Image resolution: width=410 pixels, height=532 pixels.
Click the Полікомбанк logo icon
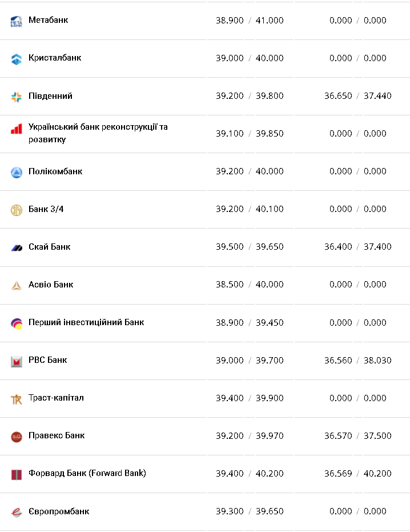(x=16, y=172)
